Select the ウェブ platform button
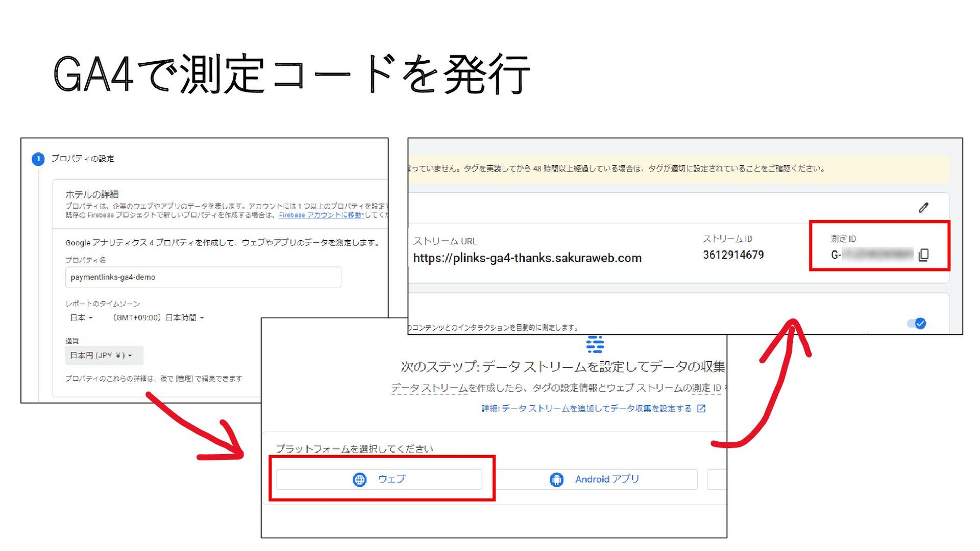The image size is (980, 551). point(379,479)
